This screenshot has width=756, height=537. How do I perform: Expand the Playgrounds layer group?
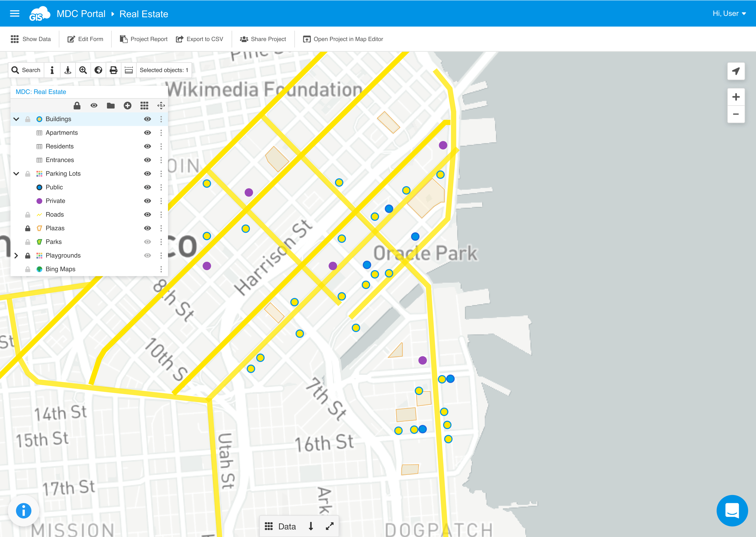click(x=16, y=255)
